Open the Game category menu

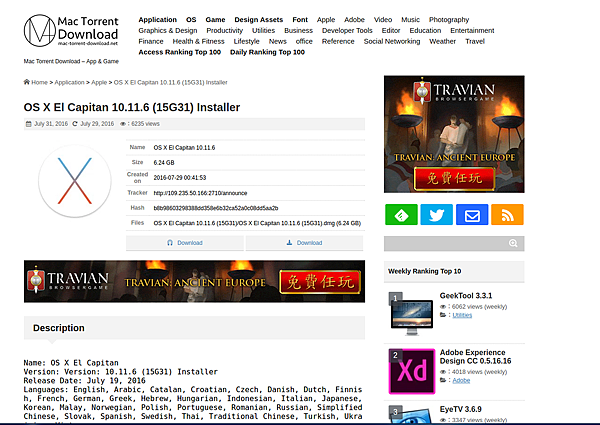[x=215, y=20]
